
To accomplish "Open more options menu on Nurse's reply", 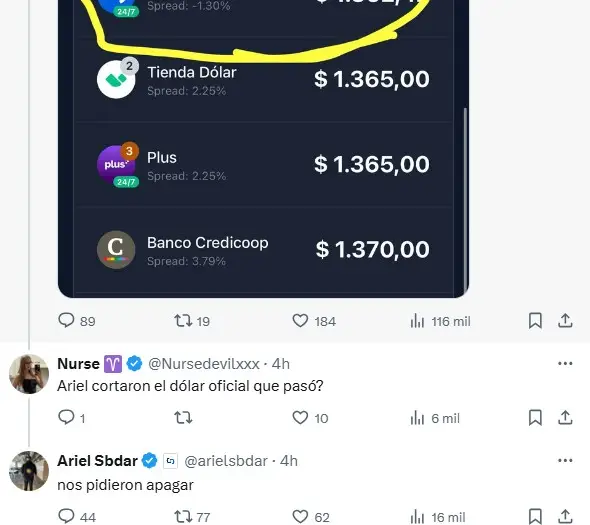I will pos(565,364).
